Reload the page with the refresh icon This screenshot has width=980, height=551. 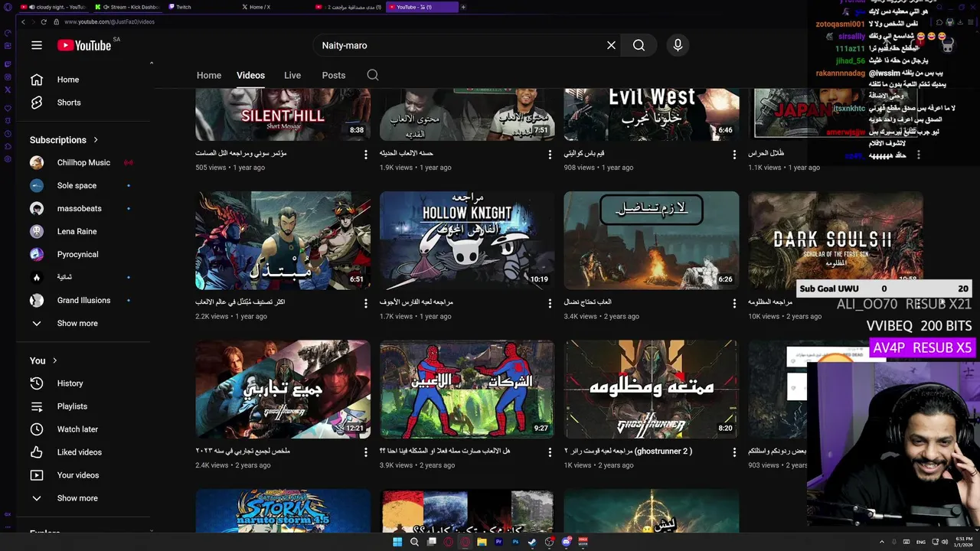[44, 22]
